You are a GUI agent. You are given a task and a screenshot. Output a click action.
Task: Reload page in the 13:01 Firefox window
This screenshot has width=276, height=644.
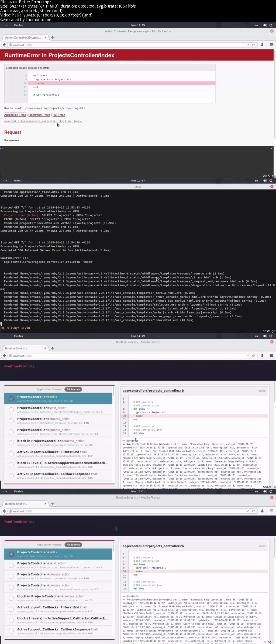[253, 511]
